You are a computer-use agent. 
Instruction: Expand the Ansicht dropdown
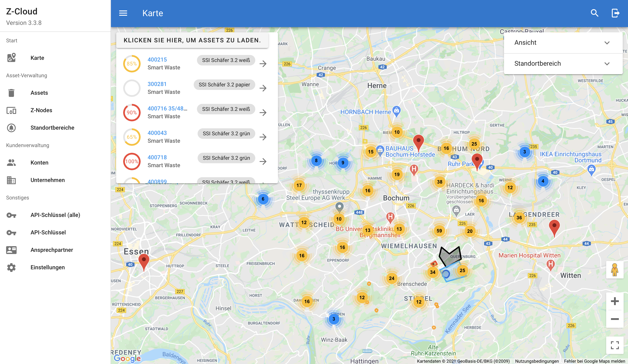pos(563,43)
